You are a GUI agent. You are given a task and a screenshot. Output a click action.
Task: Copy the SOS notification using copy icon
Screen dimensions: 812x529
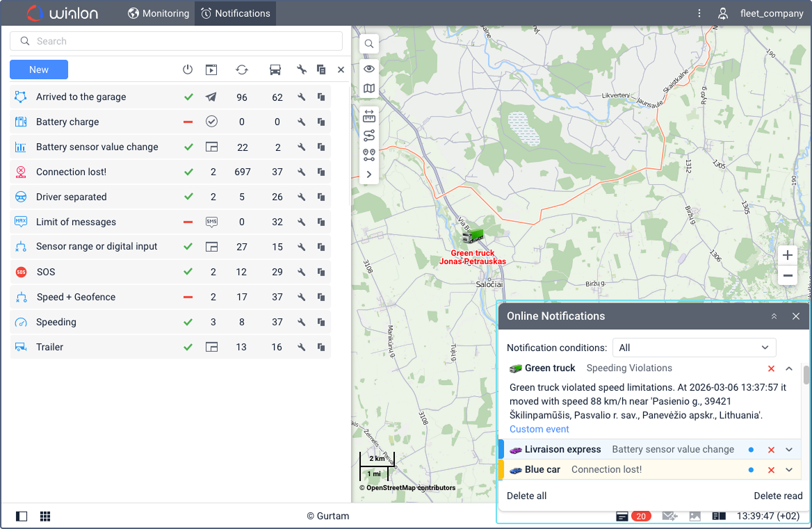(x=320, y=272)
